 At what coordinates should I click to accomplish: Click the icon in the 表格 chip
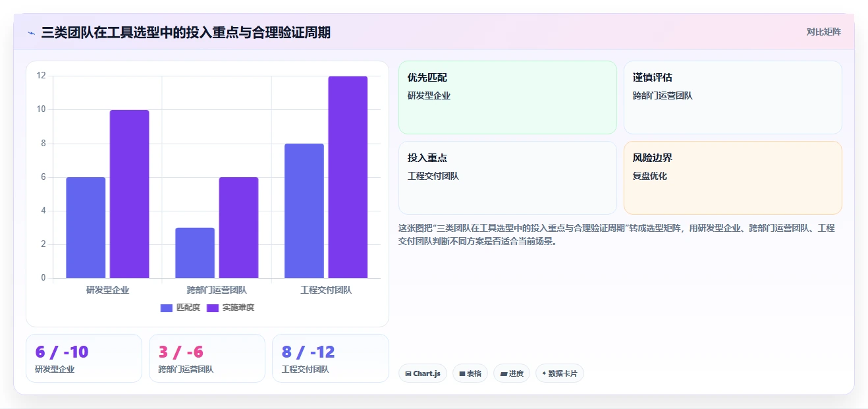(x=462, y=373)
